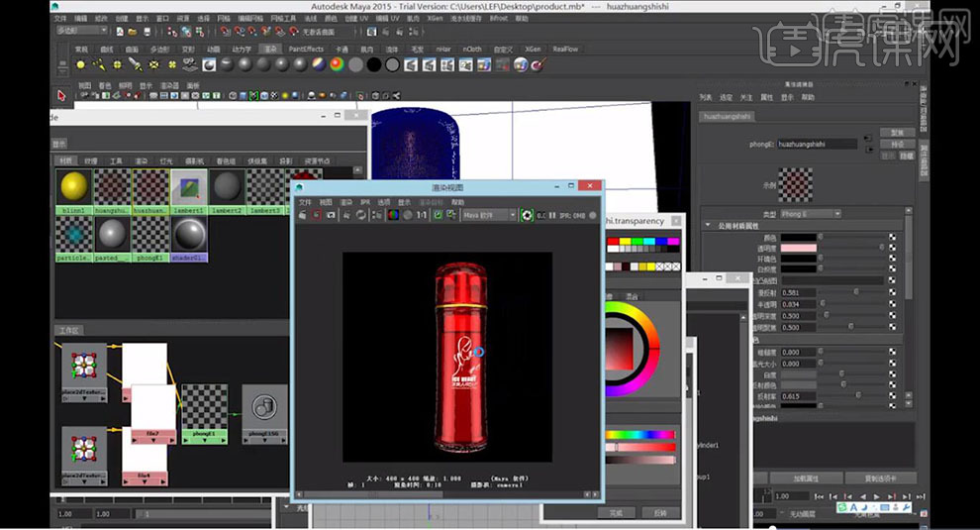
Task: Select the arrow selection tool in the toolbox
Action: click(60, 96)
